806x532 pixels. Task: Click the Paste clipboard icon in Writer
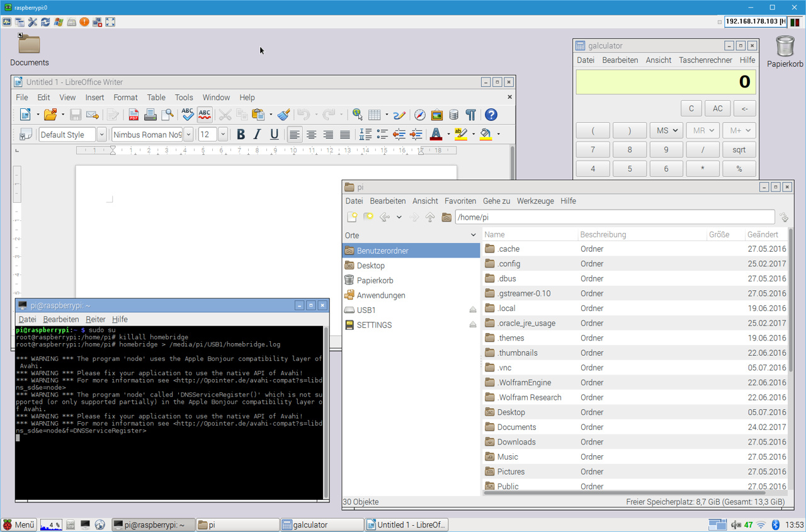pos(258,115)
